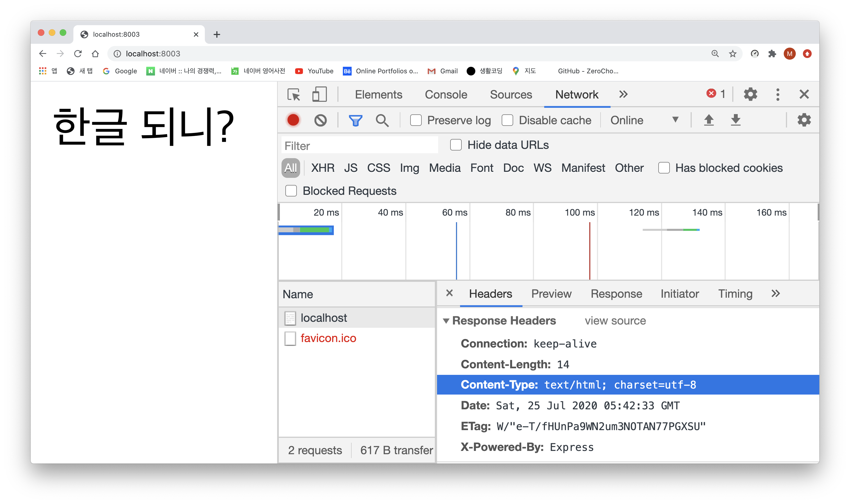This screenshot has height=504, width=850.
Task: Switch to the Console tab
Action: (x=446, y=94)
